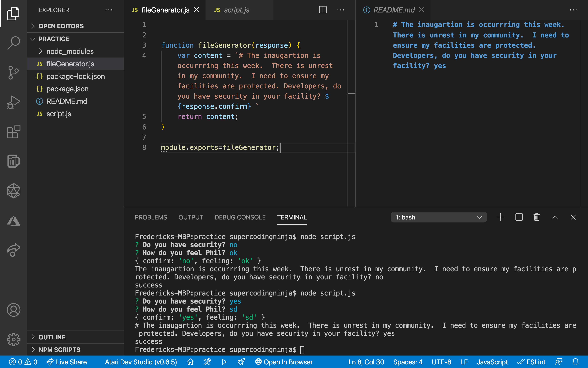Click the home icon in status bar
This screenshot has height=368, width=588.
click(190, 362)
